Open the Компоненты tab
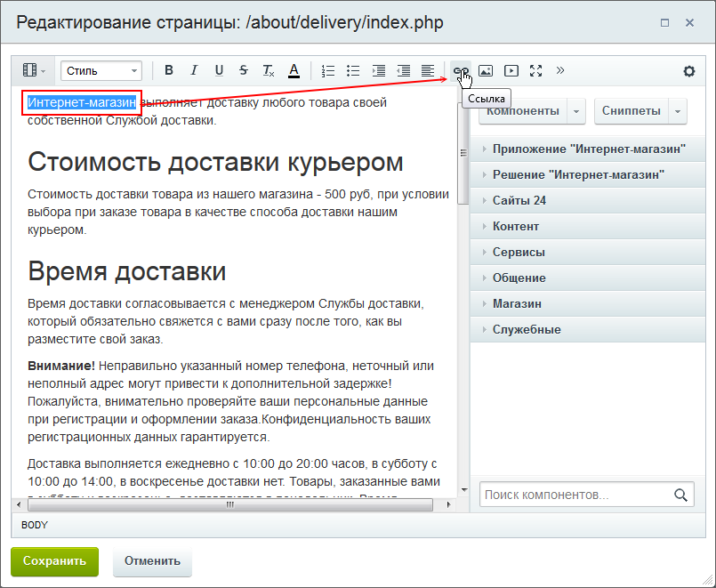Image resolution: width=716 pixels, height=588 pixels. coord(523,111)
